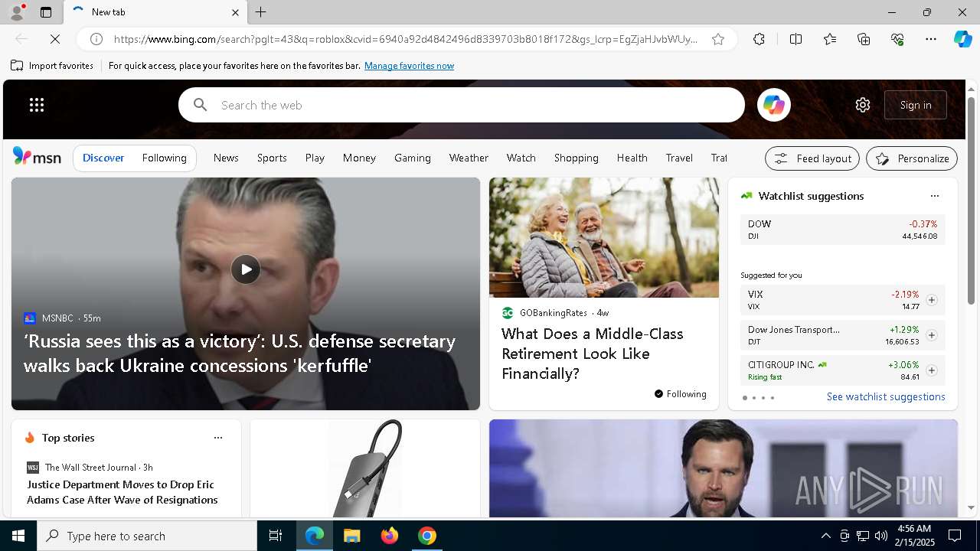Viewport: 980px width, 551px height.
Task: Click the Sign in button
Action: [916, 105]
